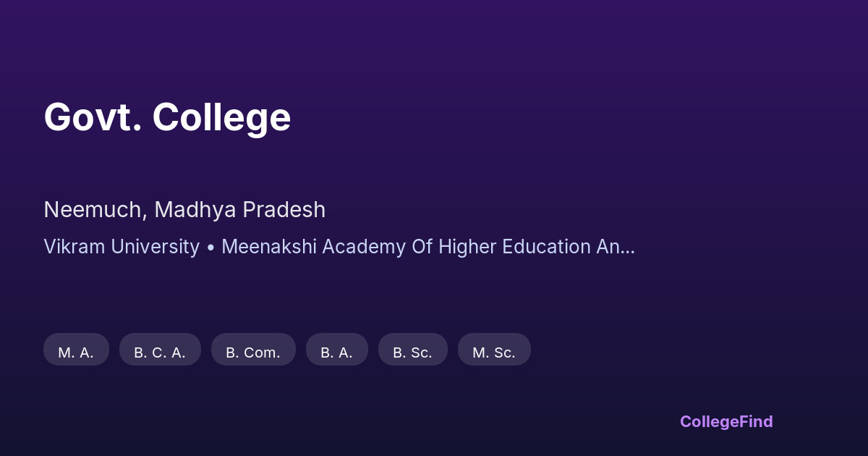Click the word "Govt." in the heading
868x456 pixels.
click(x=93, y=117)
